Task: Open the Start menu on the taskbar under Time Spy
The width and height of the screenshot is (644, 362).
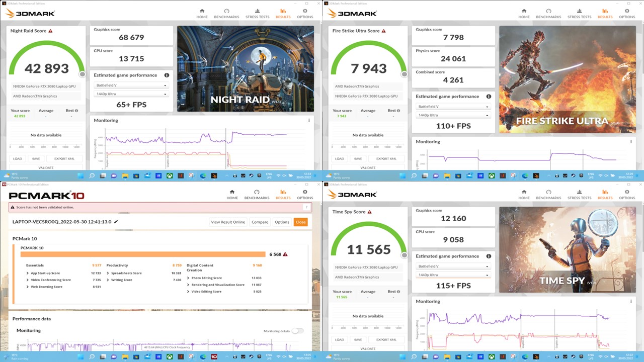Action: click(403, 356)
